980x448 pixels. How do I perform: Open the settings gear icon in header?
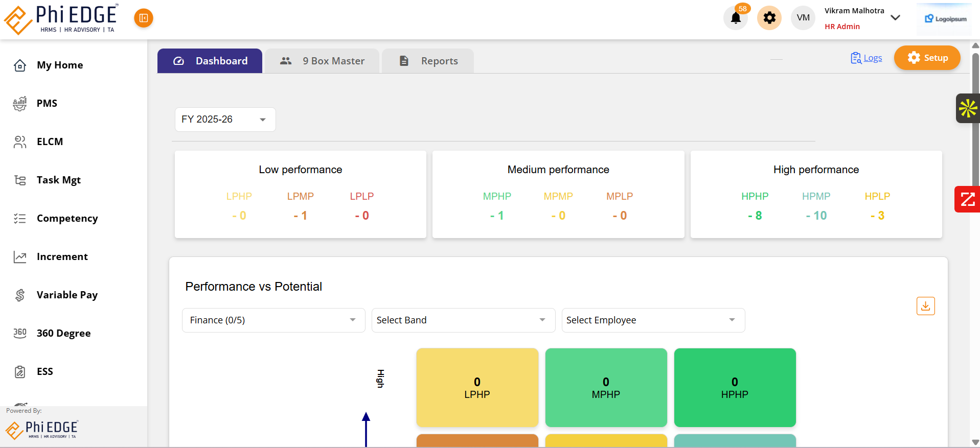tap(769, 18)
